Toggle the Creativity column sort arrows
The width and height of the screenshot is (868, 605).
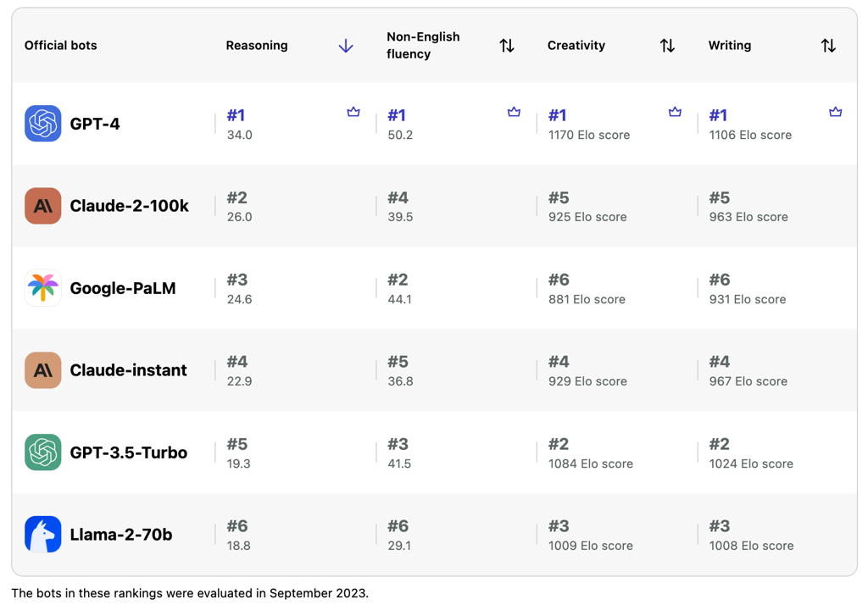[x=667, y=46]
